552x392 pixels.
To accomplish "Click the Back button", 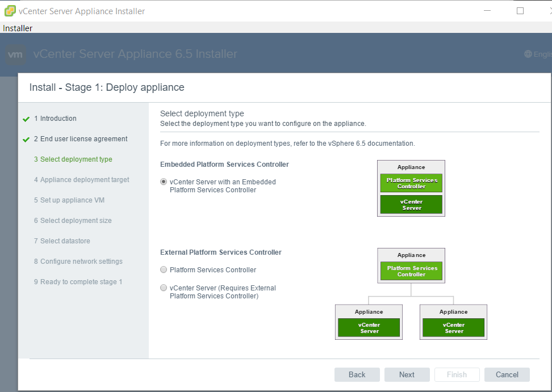I will [x=357, y=374].
